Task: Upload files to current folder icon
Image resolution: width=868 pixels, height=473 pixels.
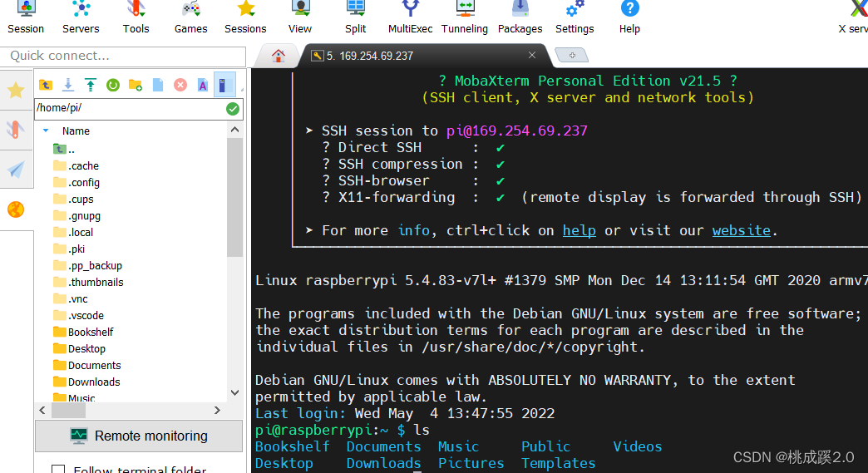Action: pos(91,85)
